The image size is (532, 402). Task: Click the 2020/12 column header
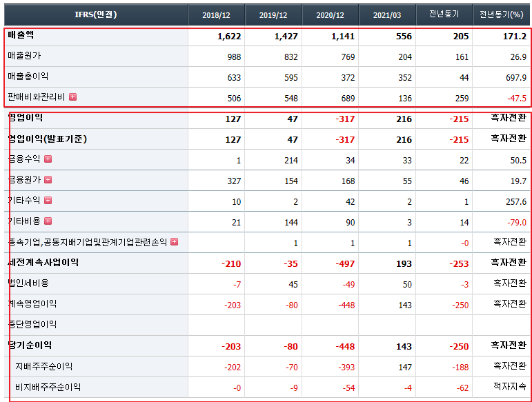[331, 15]
